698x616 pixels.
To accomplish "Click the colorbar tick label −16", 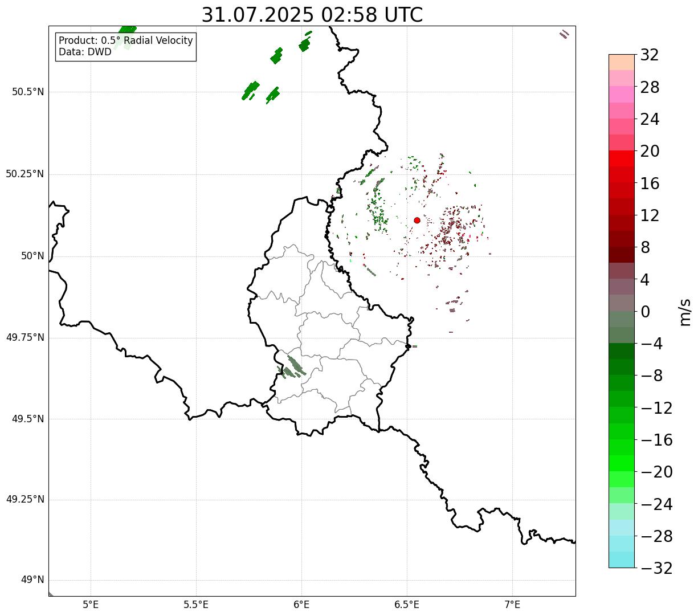I will click(656, 440).
